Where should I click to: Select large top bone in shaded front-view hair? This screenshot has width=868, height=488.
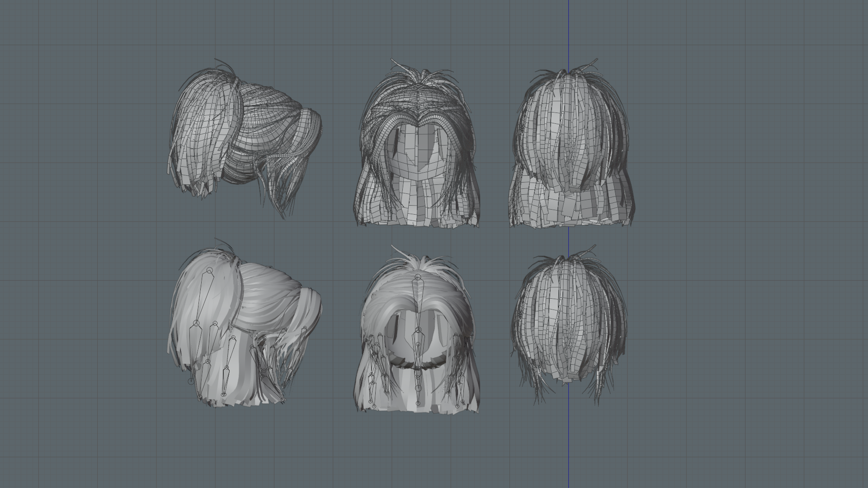coord(418,303)
